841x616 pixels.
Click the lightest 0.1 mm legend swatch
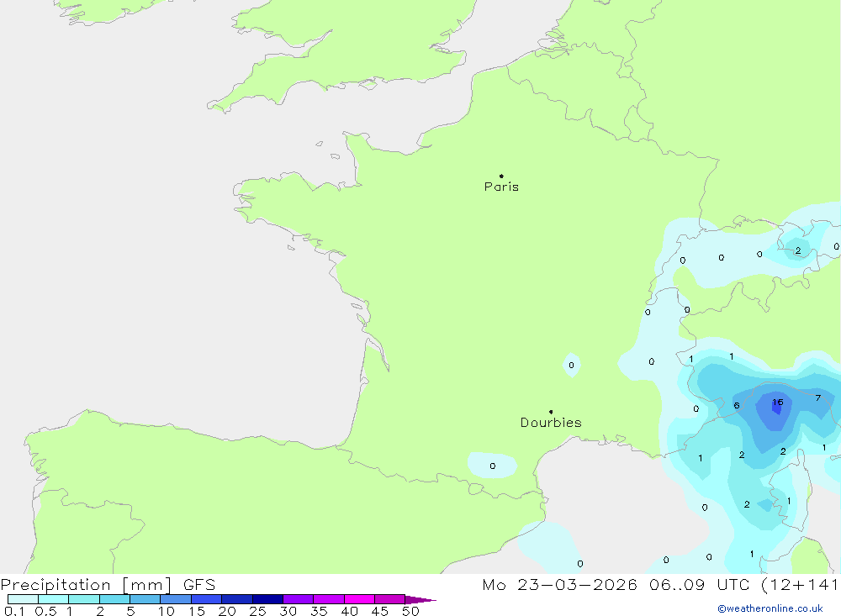23,599
